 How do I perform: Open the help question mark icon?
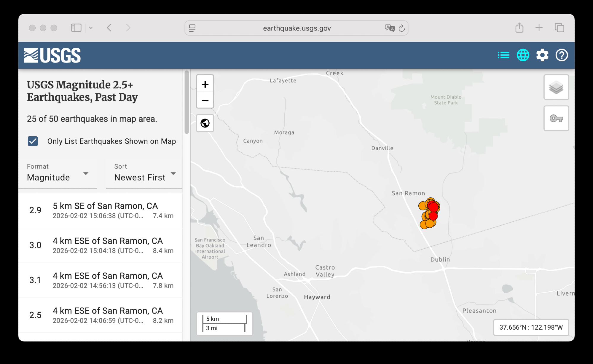pos(562,55)
